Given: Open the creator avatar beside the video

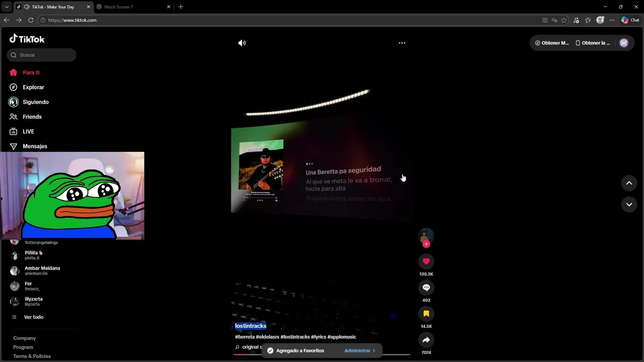Looking at the screenshot, I should click(x=426, y=236).
